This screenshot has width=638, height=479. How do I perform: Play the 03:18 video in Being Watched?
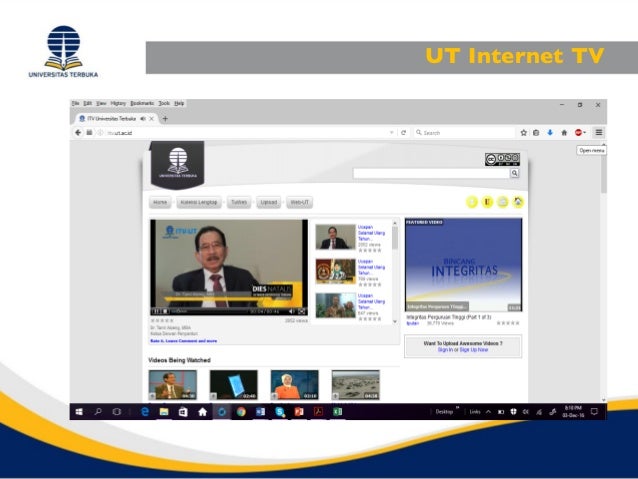pyautogui.click(x=295, y=385)
